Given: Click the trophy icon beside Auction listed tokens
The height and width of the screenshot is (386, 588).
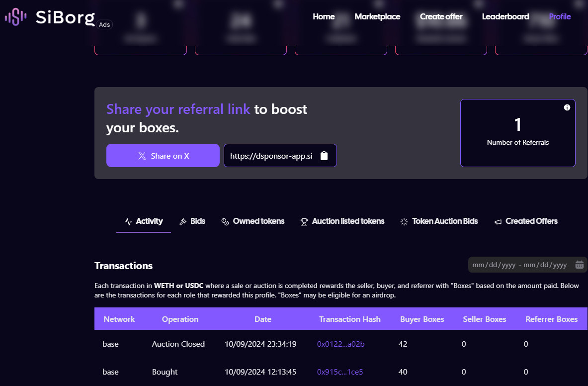Looking at the screenshot, I should tap(304, 221).
